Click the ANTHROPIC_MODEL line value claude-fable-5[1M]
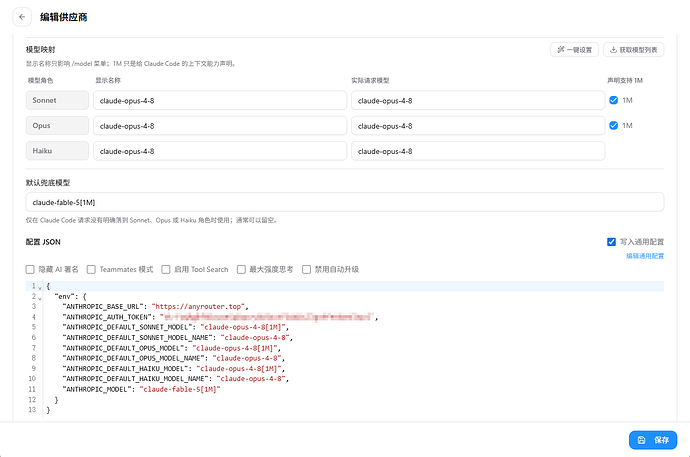This screenshot has width=690, height=457. point(180,389)
